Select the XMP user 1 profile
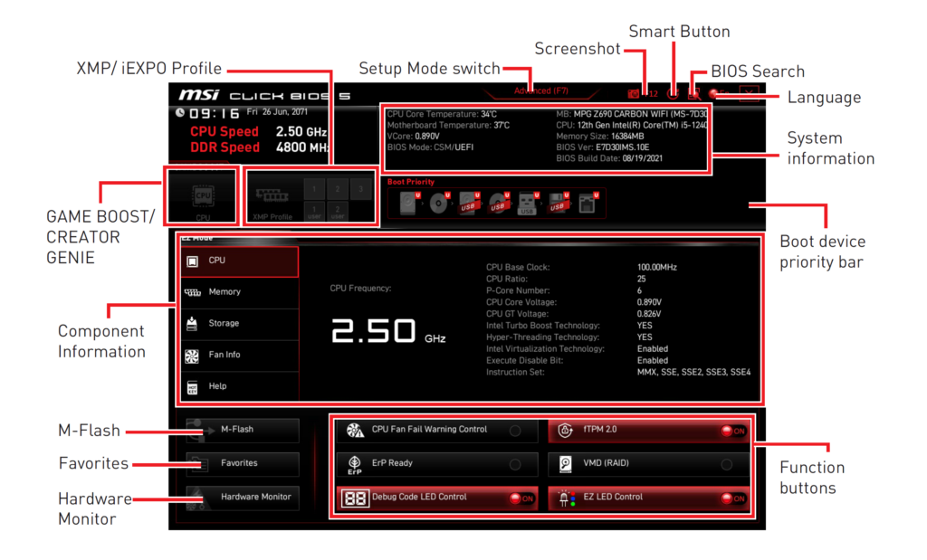Viewport: 927px width, 560px height. [314, 212]
